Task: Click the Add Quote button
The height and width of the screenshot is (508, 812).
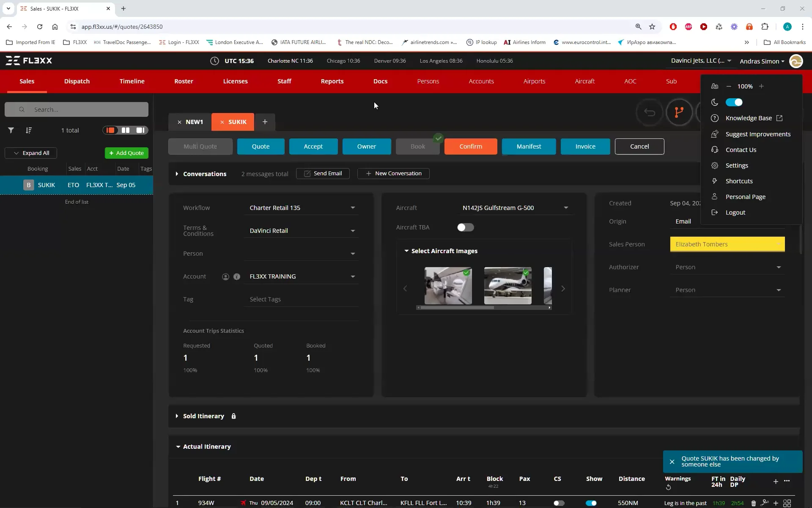Action: coord(126,153)
